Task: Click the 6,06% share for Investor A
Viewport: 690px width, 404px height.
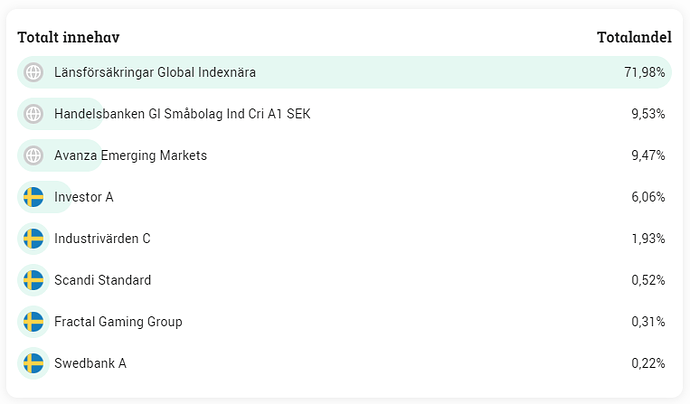Action: tap(648, 197)
